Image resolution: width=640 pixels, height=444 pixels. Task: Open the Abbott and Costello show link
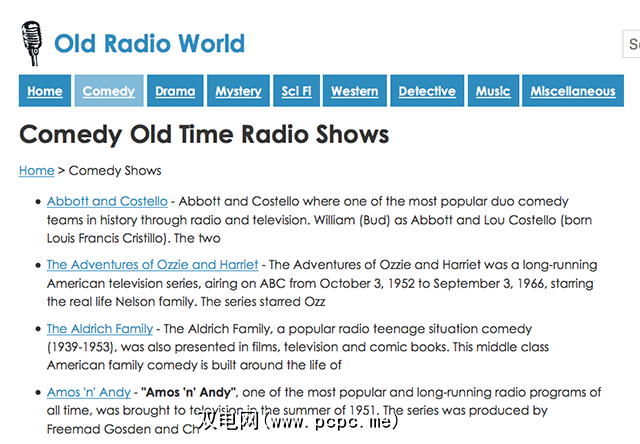pos(107,201)
